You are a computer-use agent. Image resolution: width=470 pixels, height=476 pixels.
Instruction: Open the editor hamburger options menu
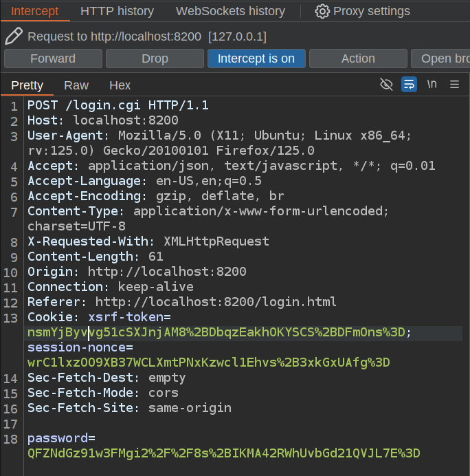pos(454,85)
